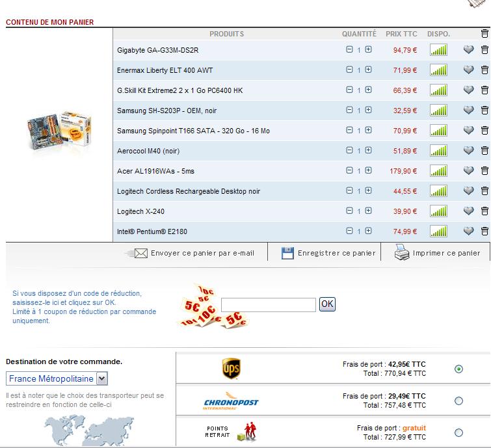
Task: Click the heart icon for Enermax Liberty
Action: coord(468,70)
